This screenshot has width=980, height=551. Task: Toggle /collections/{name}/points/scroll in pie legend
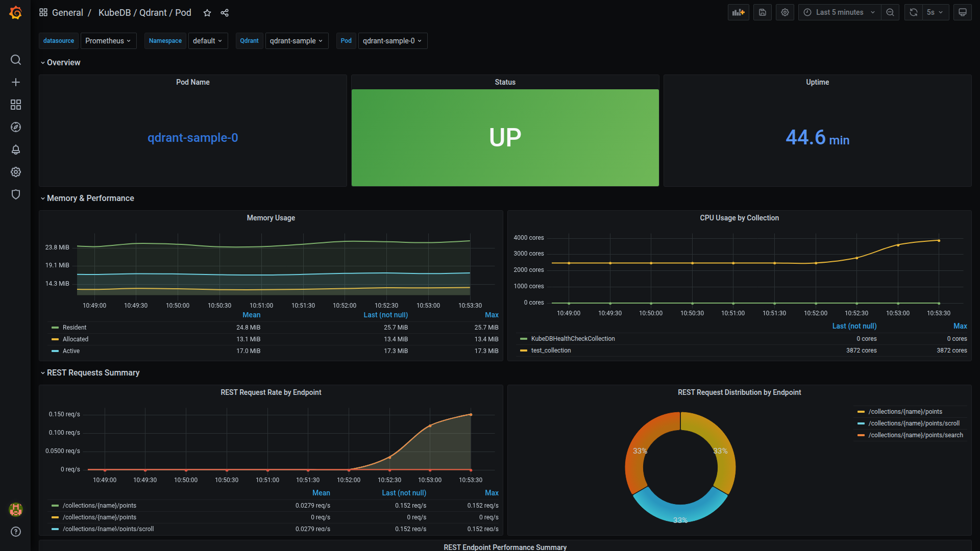[914, 423]
